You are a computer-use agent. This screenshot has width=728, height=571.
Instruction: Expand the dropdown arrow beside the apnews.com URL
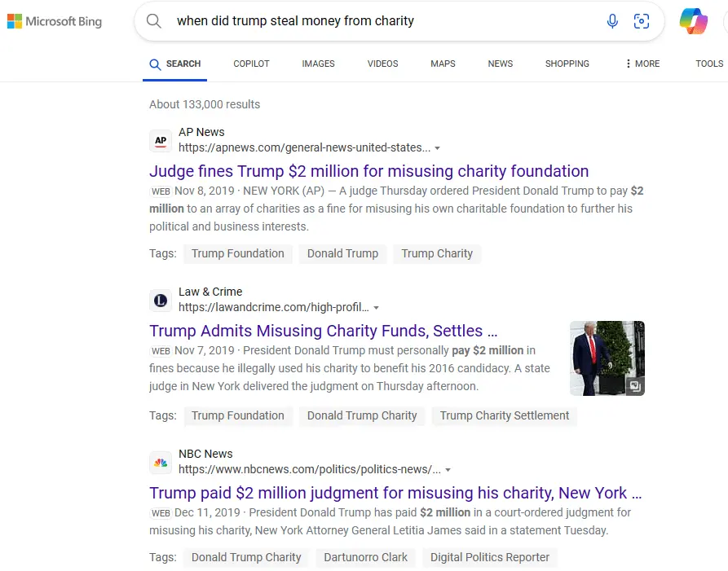[x=438, y=147]
